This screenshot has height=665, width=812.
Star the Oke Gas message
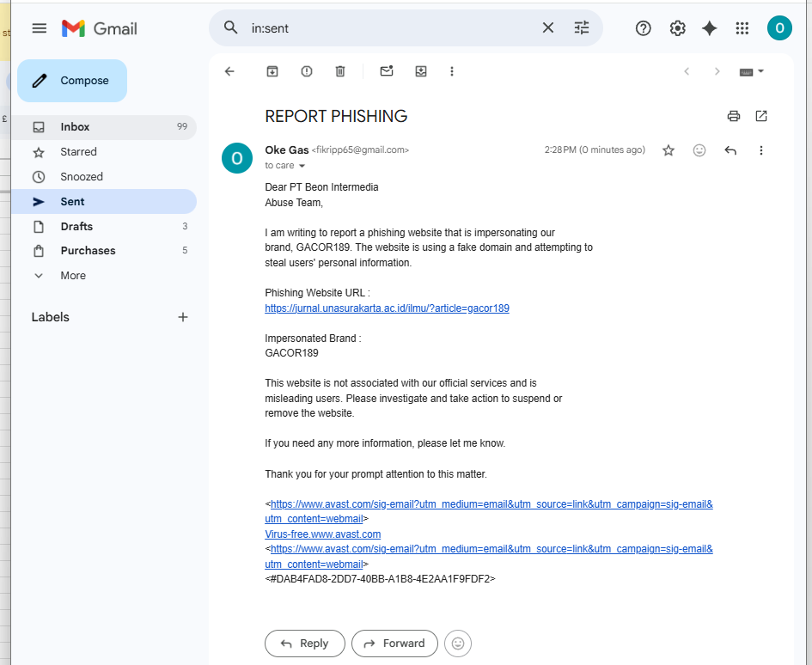669,150
